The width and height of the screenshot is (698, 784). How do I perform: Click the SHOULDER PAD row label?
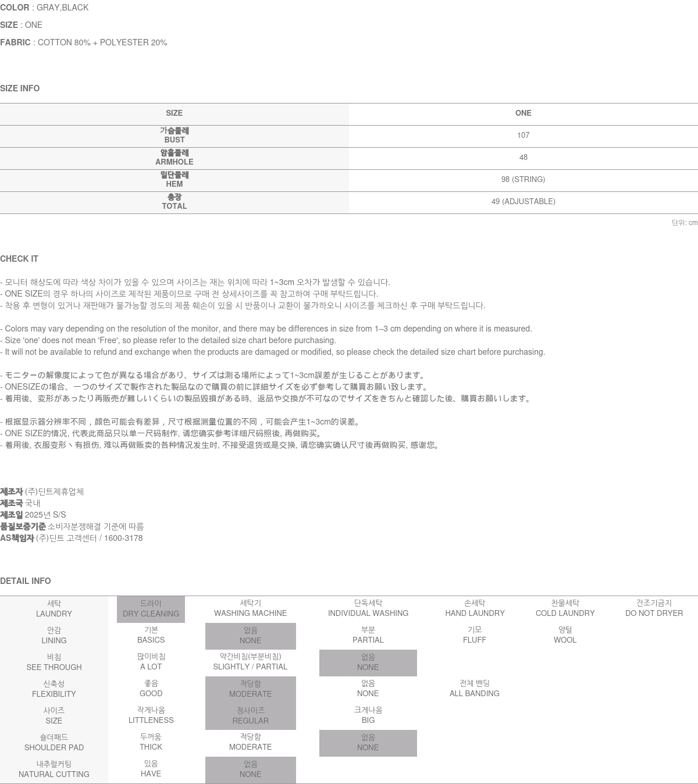pos(54,743)
